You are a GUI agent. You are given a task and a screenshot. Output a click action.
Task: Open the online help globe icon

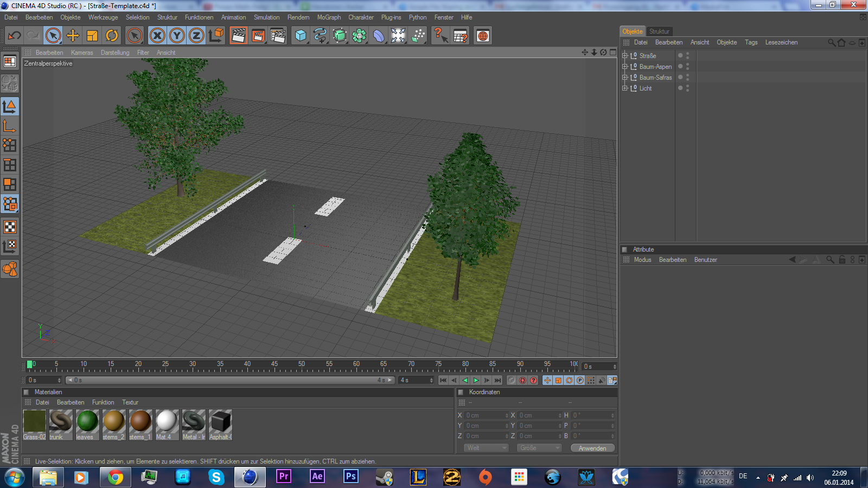482,35
